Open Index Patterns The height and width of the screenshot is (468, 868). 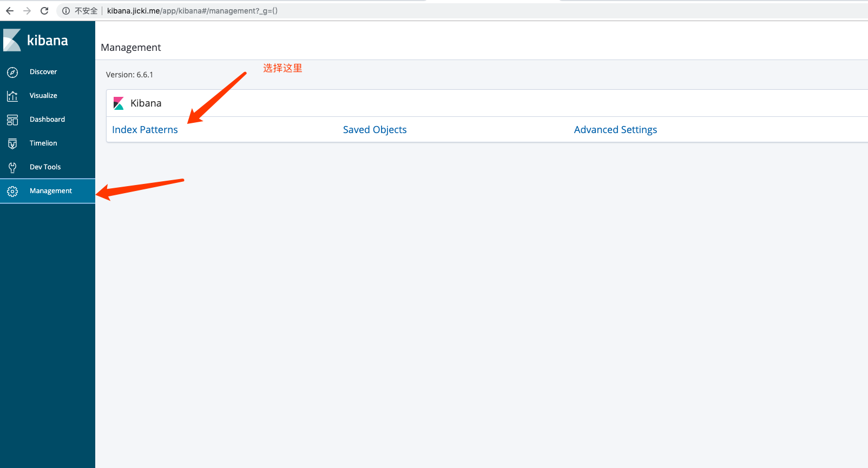(144, 130)
